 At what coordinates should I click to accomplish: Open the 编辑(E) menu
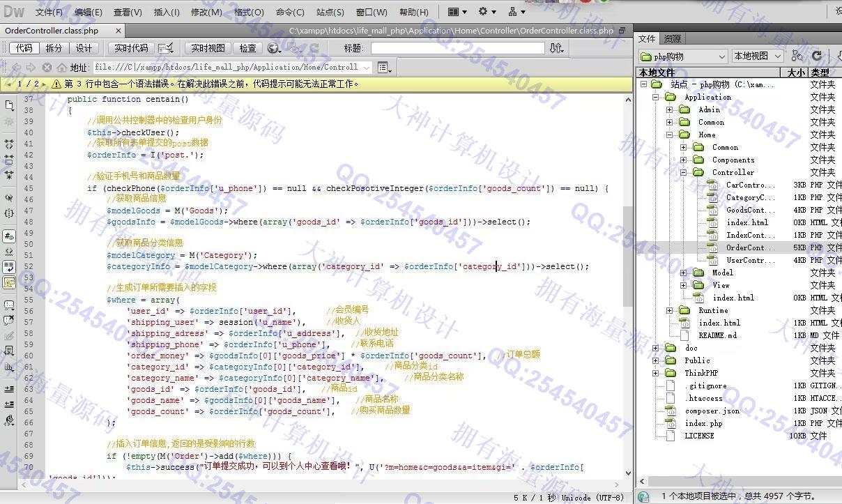click(x=89, y=12)
